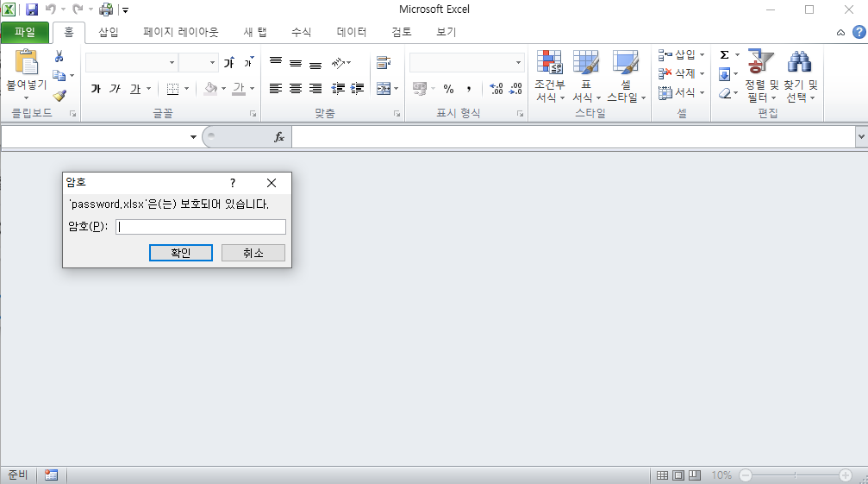The width and height of the screenshot is (868, 484).
Task: Open 표 서식 table format gallery
Action: 586,76
